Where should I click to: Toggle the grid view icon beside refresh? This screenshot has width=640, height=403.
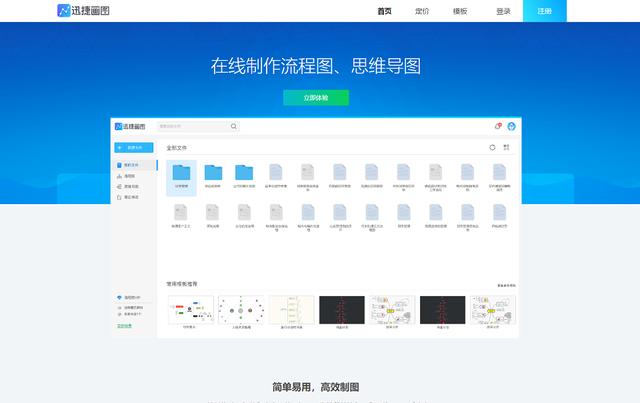[x=506, y=147]
